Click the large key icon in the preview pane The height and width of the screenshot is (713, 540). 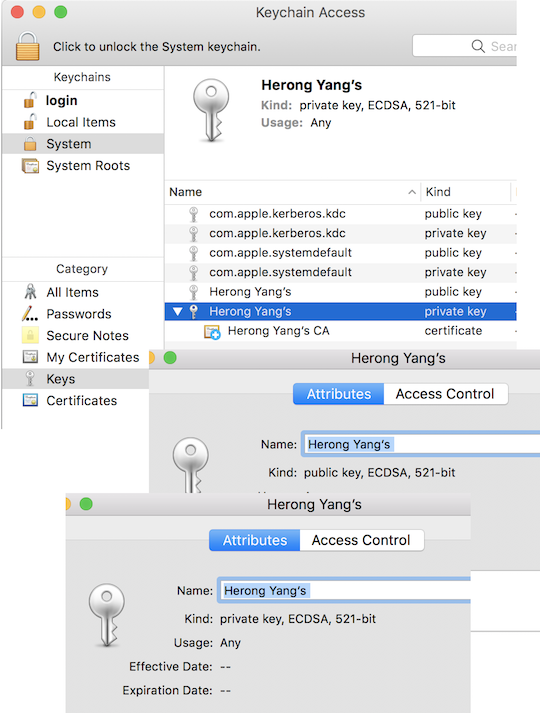(210, 110)
